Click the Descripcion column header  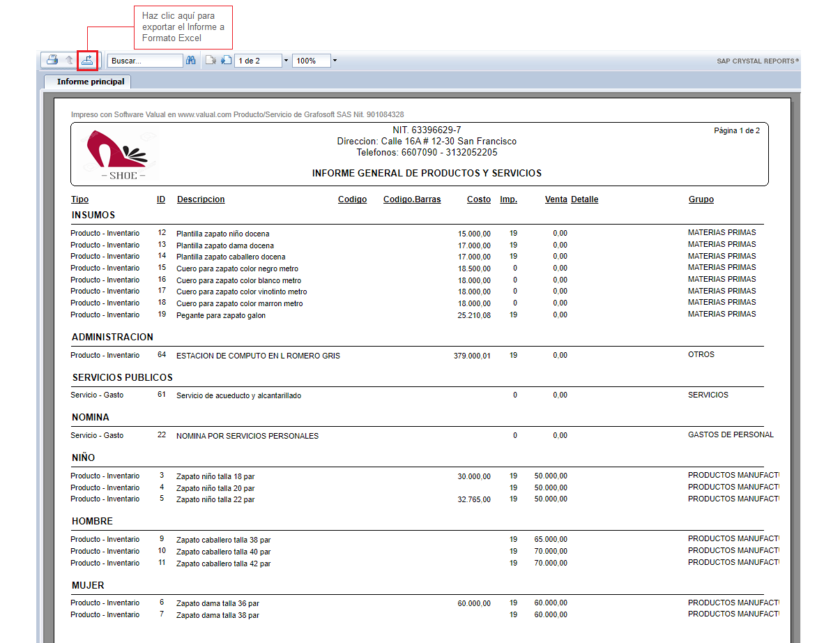point(201,199)
